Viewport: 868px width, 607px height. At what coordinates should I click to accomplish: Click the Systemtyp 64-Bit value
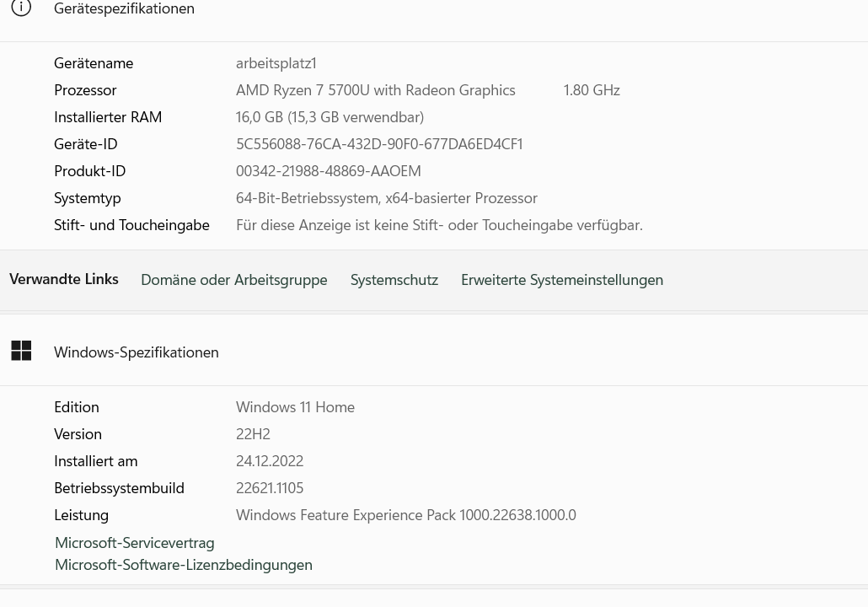[387, 198]
